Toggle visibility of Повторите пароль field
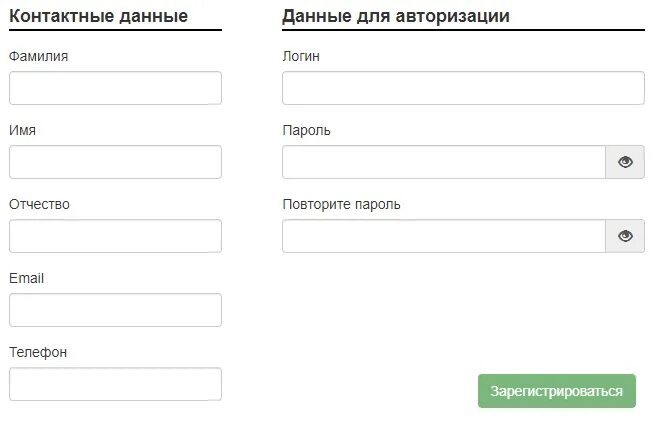The image size is (661, 423). tap(625, 236)
